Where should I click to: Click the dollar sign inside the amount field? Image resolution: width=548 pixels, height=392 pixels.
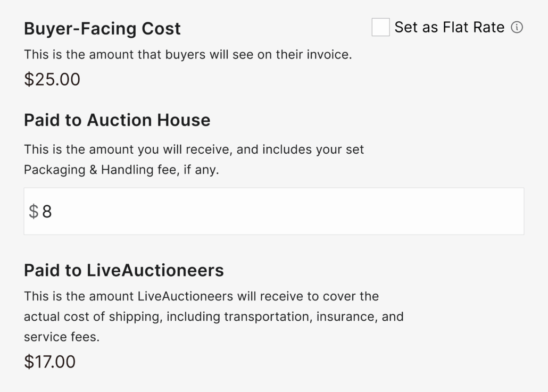pos(34,212)
